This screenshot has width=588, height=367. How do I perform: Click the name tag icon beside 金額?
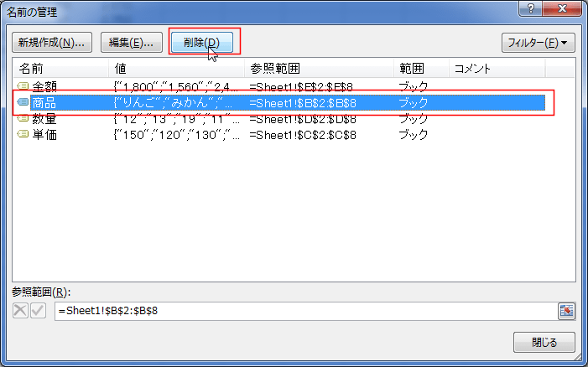tap(23, 86)
